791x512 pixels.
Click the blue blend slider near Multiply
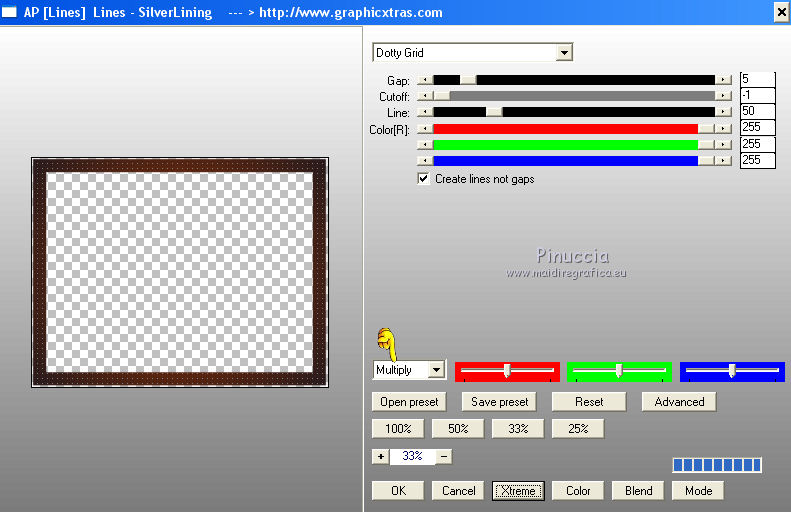732,371
